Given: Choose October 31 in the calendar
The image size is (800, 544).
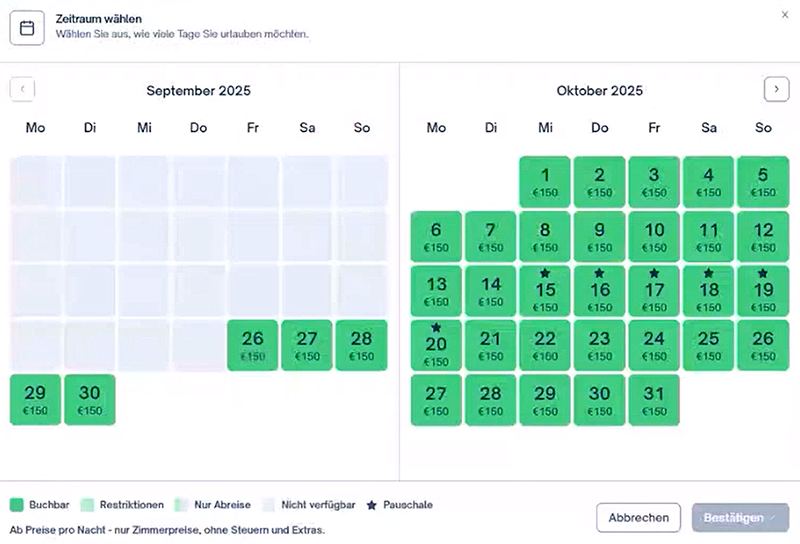Looking at the screenshot, I should pyautogui.click(x=654, y=399).
